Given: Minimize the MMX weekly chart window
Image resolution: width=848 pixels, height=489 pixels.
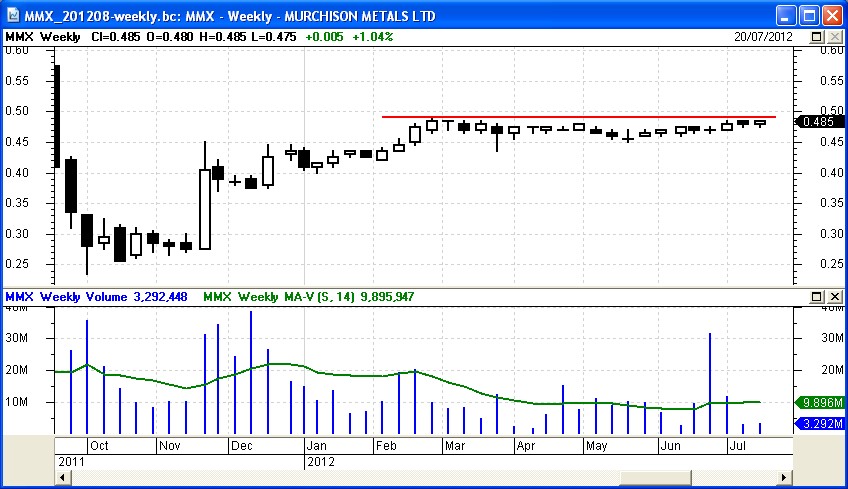Looking at the screenshot, I should coord(785,16).
